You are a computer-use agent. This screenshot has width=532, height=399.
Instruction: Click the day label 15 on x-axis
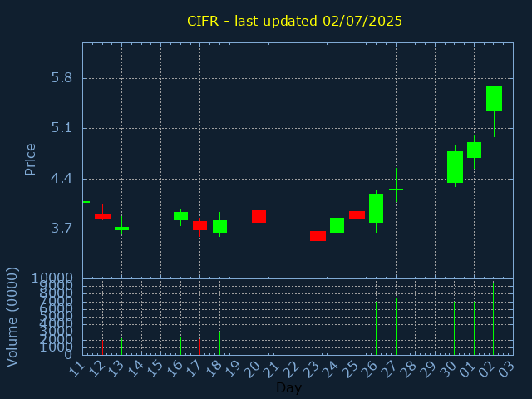(155, 369)
